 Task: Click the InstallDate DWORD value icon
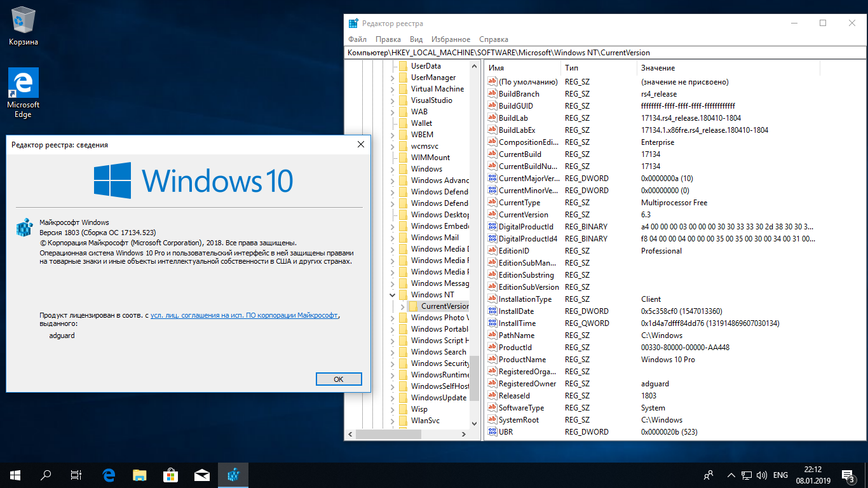[x=492, y=311]
